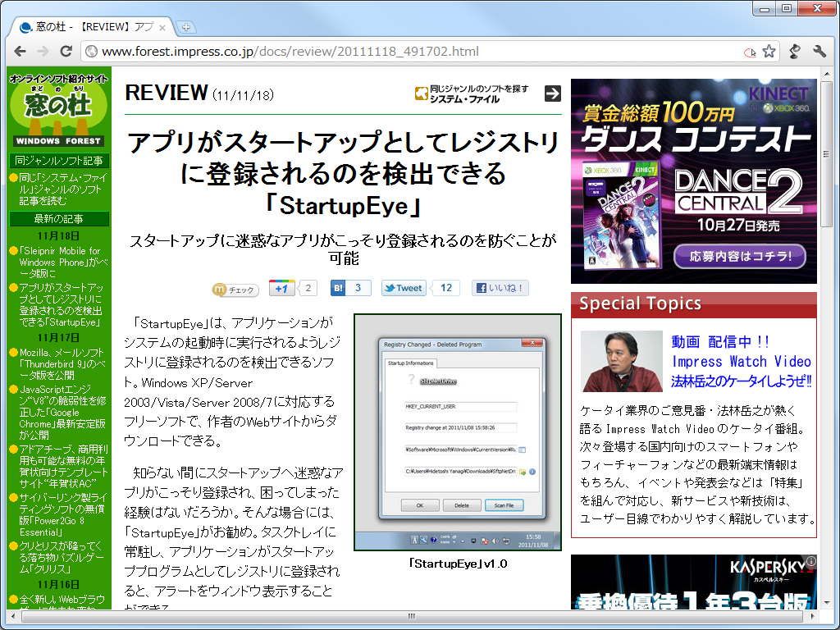Click the mixi チェック button

(x=235, y=290)
